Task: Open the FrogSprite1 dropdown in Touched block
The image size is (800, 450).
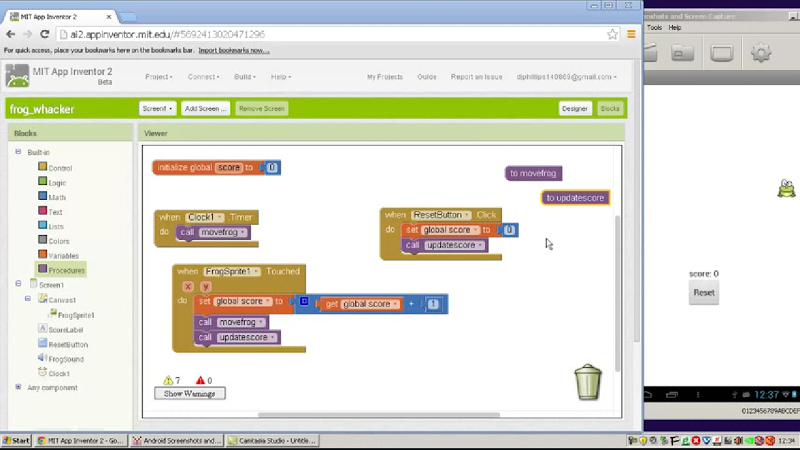Action: point(256,271)
